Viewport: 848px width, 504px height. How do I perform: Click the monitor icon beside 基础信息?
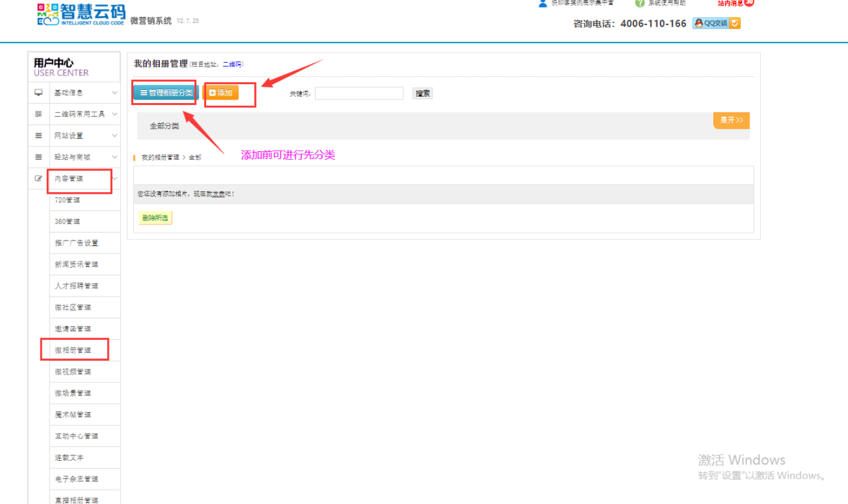point(38,93)
